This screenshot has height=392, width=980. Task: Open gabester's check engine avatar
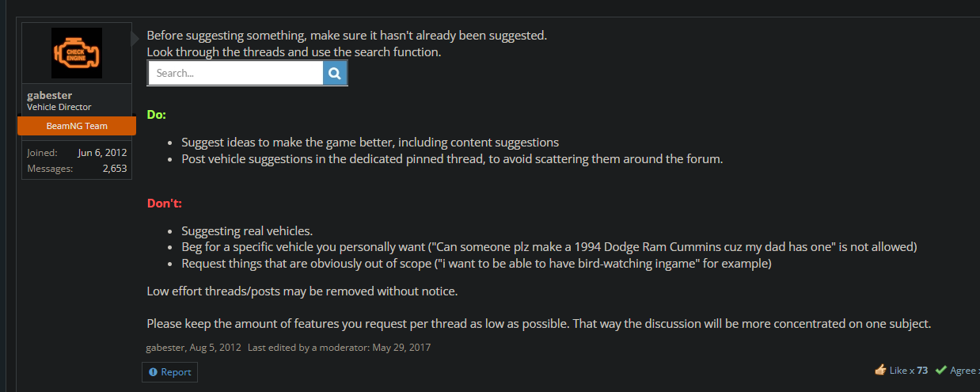coord(77,52)
